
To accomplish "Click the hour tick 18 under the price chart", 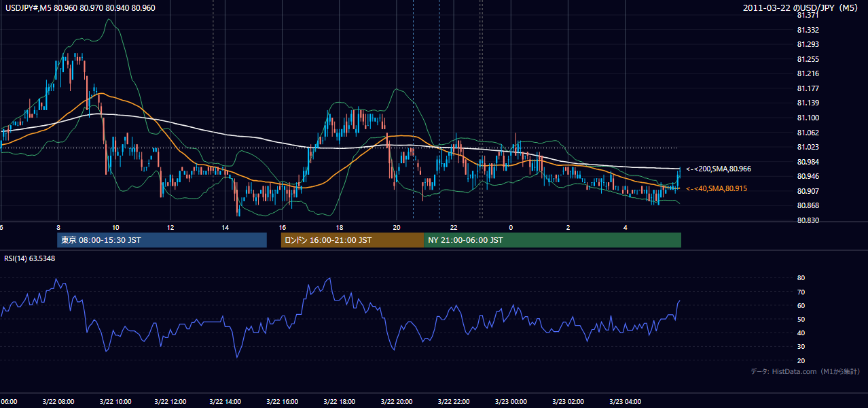I will tap(339, 227).
